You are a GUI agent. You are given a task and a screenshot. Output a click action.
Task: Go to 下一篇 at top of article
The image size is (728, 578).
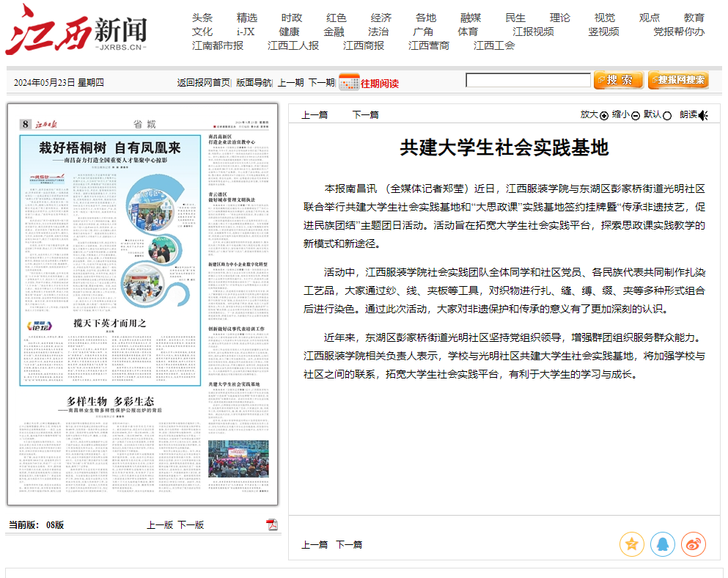coord(365,114)
